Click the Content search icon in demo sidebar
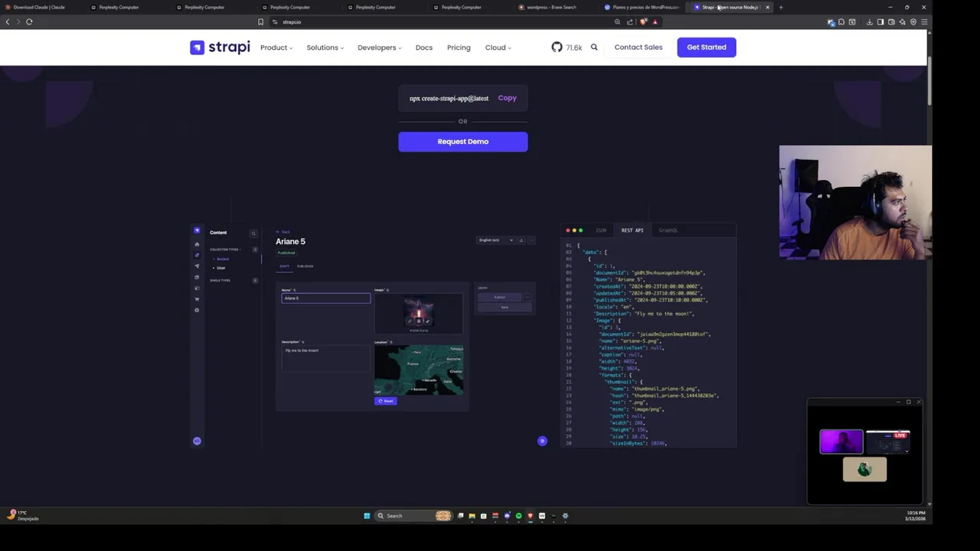The image size is (980, 551). coord(253,233)
